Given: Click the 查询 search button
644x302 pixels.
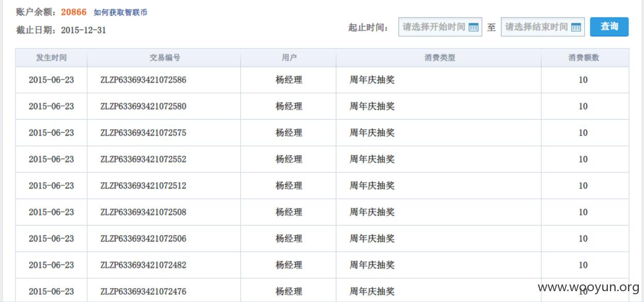Looking at the screenshot, I should (x=609, y=27).
